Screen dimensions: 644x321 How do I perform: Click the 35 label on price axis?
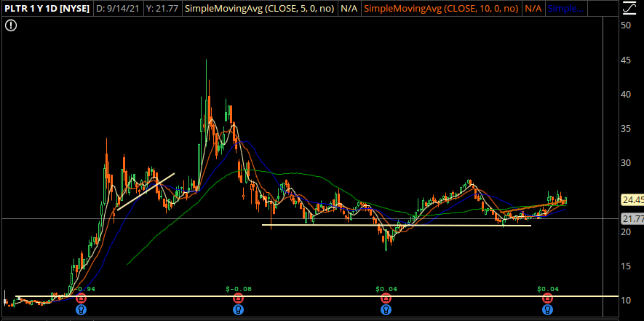[626, 129]
